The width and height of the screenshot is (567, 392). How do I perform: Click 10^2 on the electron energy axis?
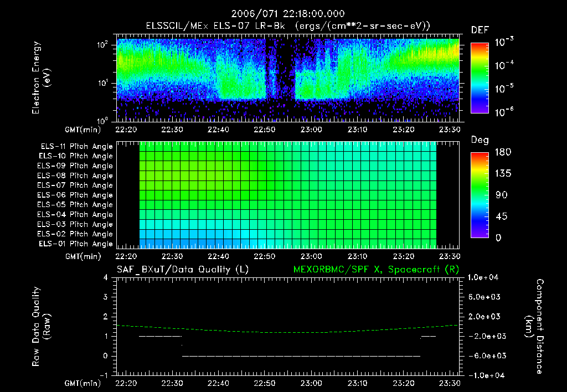tap(102, 45)
